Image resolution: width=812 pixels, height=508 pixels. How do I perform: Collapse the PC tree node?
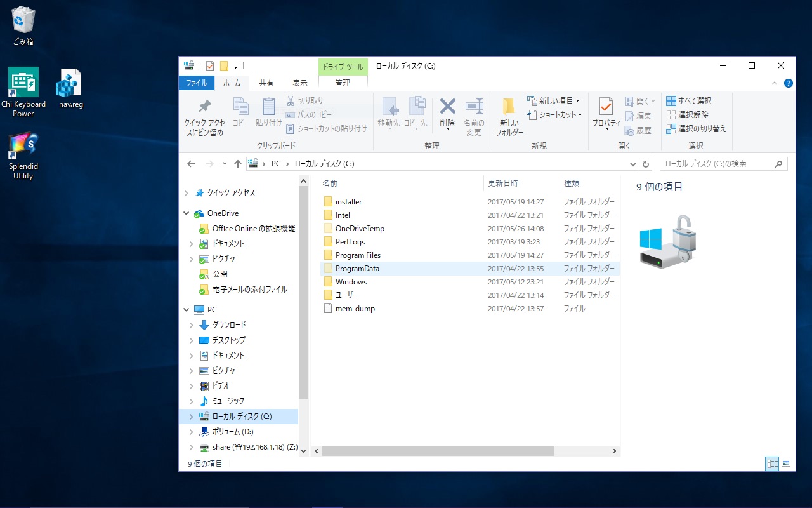click(187, 310)
